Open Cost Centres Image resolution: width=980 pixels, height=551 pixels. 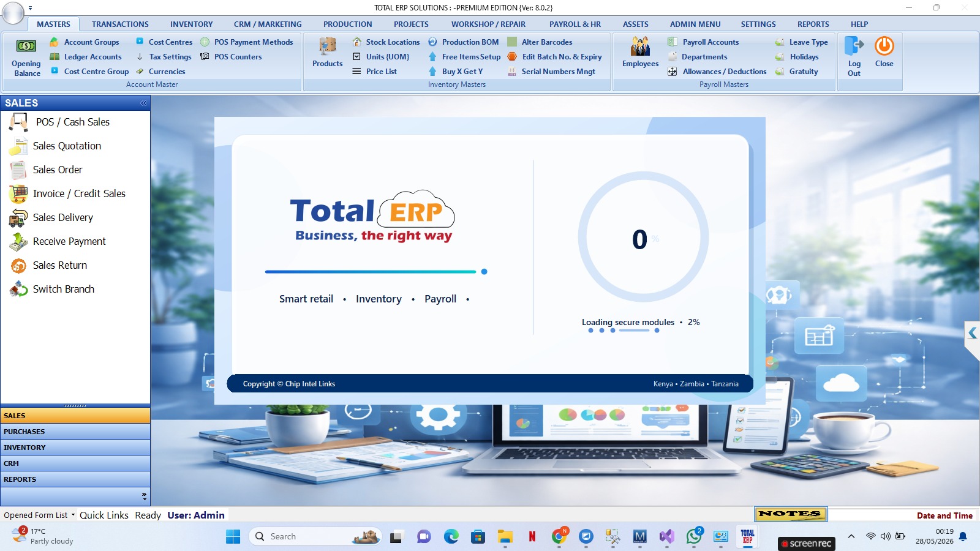pos(164,42)
